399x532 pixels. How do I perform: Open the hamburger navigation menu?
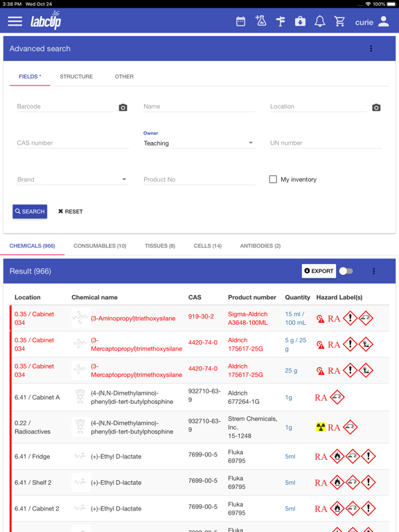click(15, 21)
